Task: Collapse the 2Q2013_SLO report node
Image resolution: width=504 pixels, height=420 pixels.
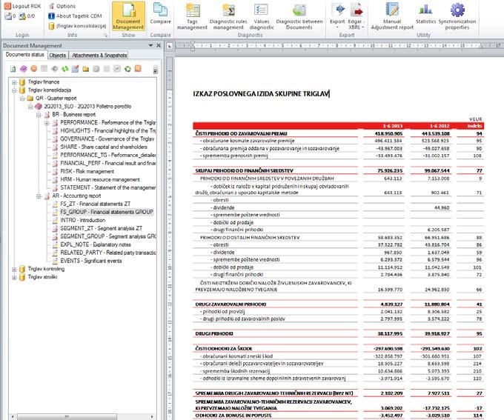Action: [x=30, y=107]
